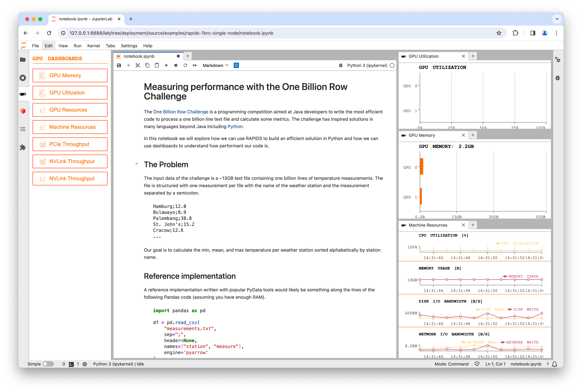
Task: Switch to the GPU Memory panel tab
Action: pos(422,135)
